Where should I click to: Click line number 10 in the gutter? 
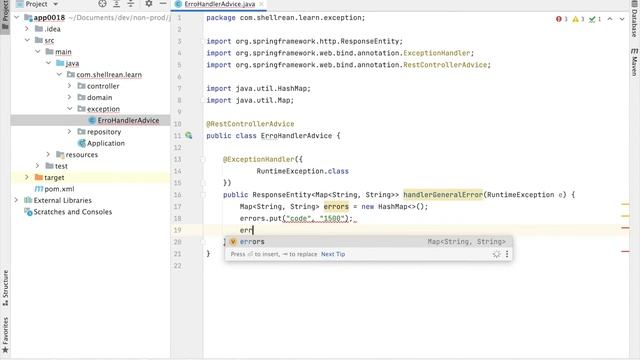point(177,124)
